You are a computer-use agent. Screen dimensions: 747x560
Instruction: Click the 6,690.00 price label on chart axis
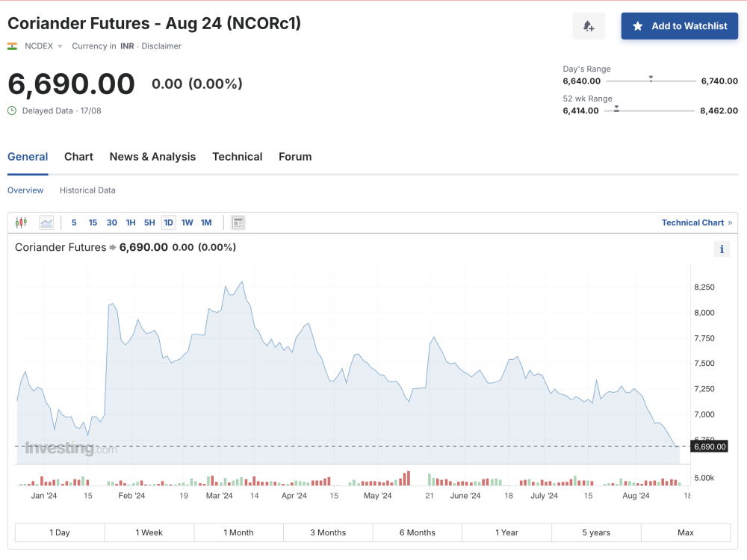coord(710,447)
